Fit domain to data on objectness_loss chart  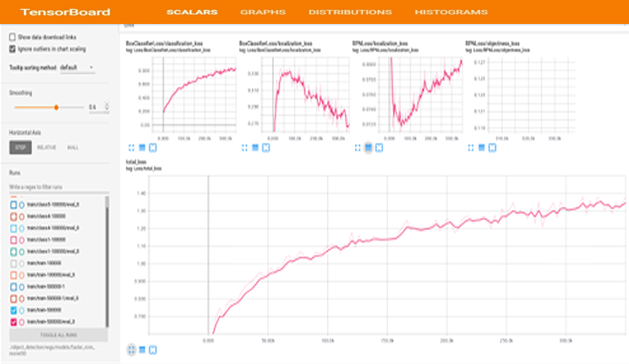(490, 147)
